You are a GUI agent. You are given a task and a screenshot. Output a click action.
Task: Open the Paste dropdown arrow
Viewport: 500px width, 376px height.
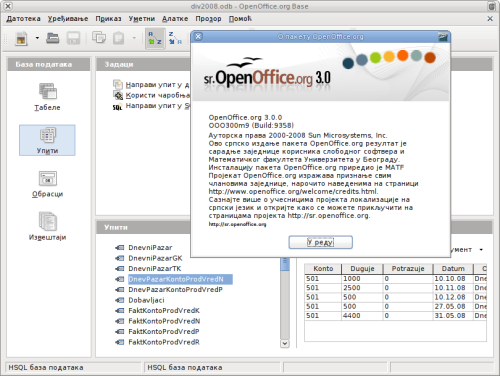click(134, 38)
